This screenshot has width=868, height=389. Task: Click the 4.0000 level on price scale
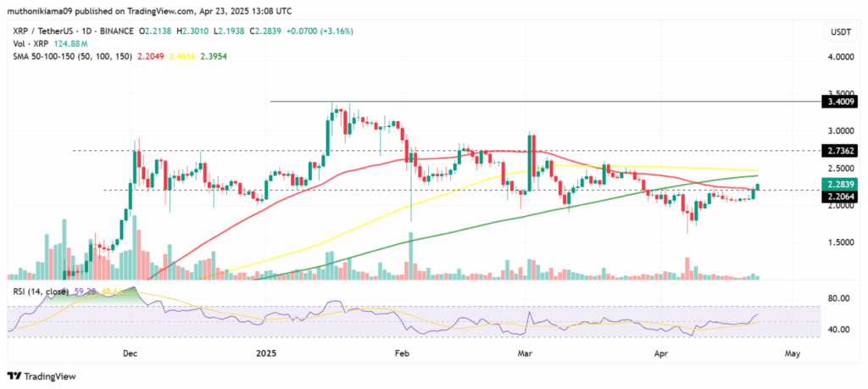tap(838, 58)
